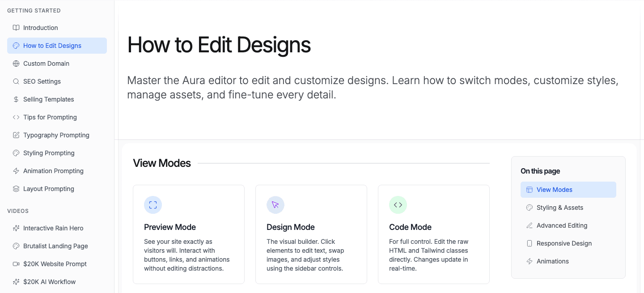Open the $20K AI Workflow video
Viewport: 644px width, 293px height.
pyautogui.click(x=57, y=282)
